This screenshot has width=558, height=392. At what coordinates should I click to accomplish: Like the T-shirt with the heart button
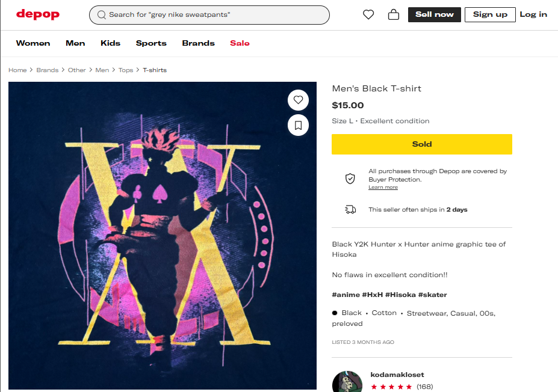(x=298, y=100)
